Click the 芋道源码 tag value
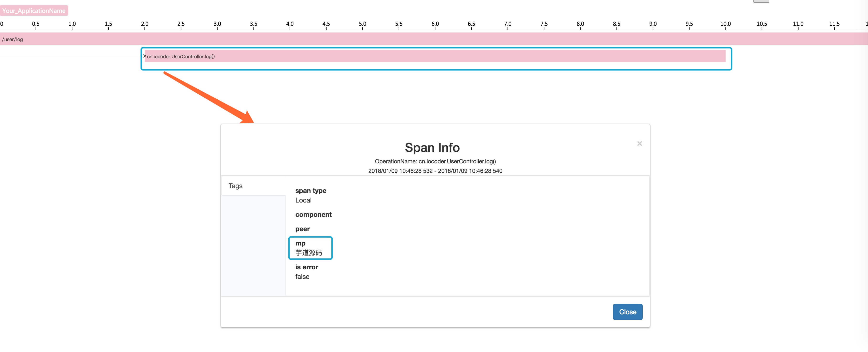This screenshot has height=352, width=868. 308,252
